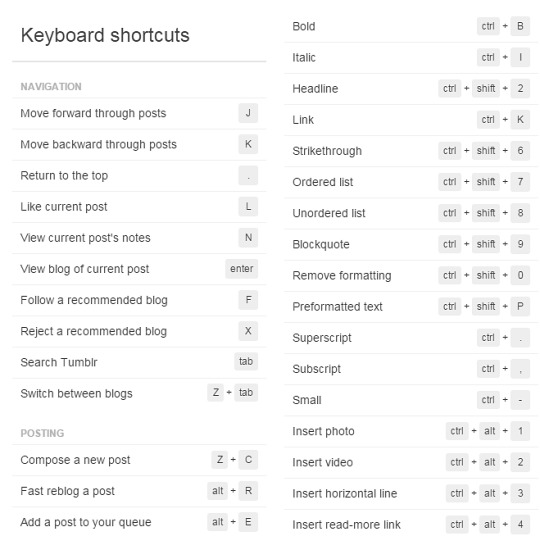Click the K key badge beside Move backward
The height and width of the screenshot is (536, 540).
click(248, 144)
